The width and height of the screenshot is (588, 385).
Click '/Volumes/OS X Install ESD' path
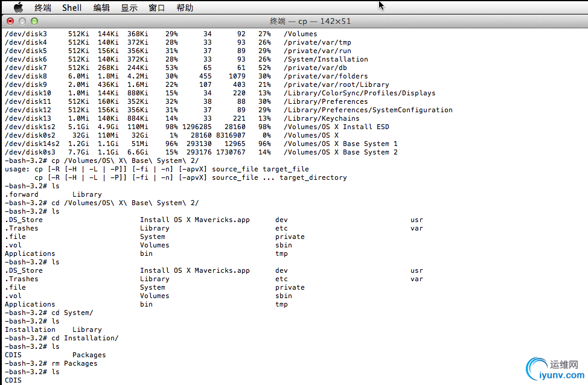coord(336,127)
